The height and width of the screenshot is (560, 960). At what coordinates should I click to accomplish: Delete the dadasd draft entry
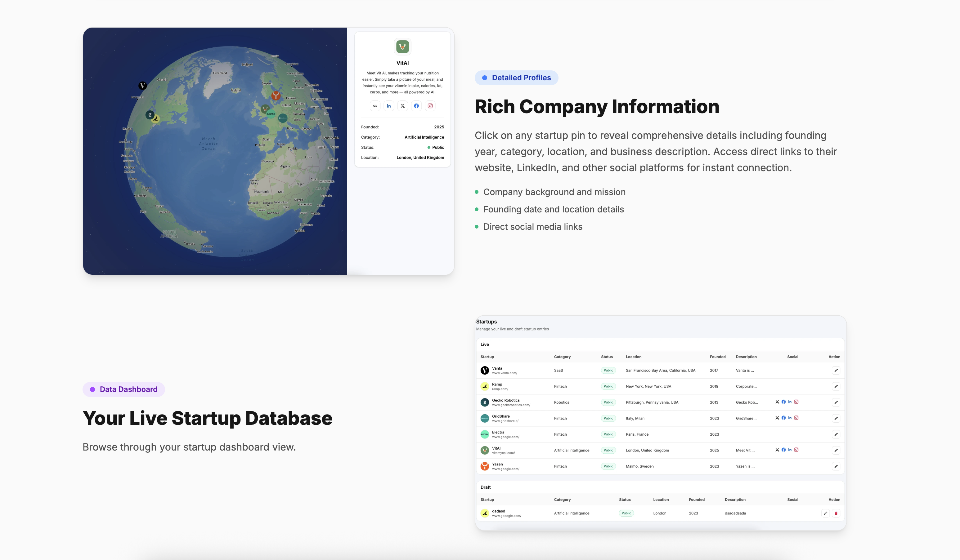click(836, 513)
